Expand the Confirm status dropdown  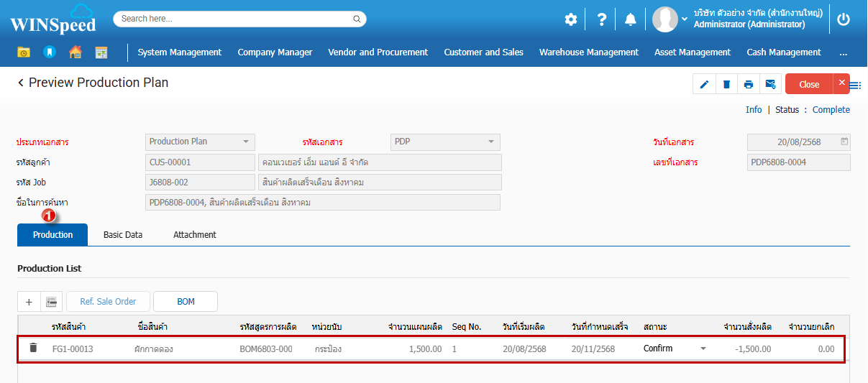[703, 349]
